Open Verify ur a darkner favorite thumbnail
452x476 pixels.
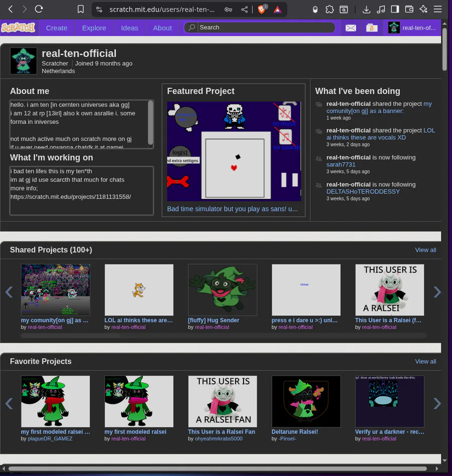pos(389,401)
